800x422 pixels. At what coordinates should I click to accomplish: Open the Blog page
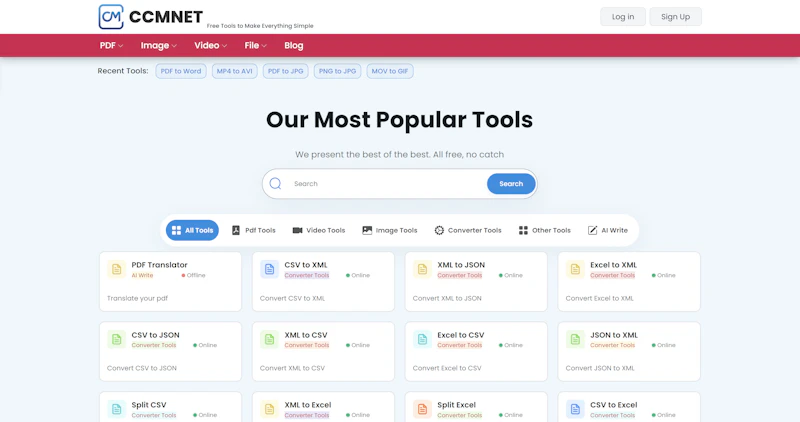coord(293,45)
